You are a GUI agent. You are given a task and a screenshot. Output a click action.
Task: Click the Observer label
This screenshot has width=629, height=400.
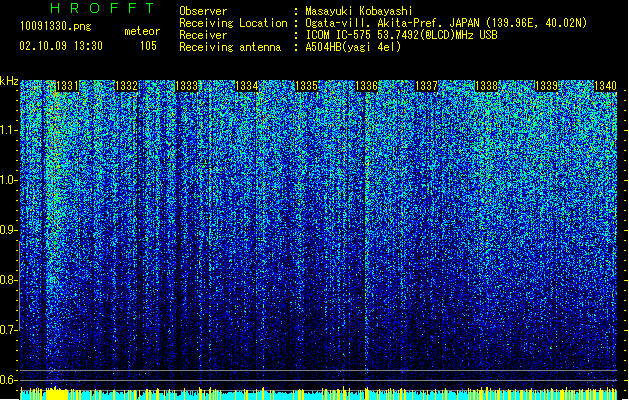tap(203, 11)
